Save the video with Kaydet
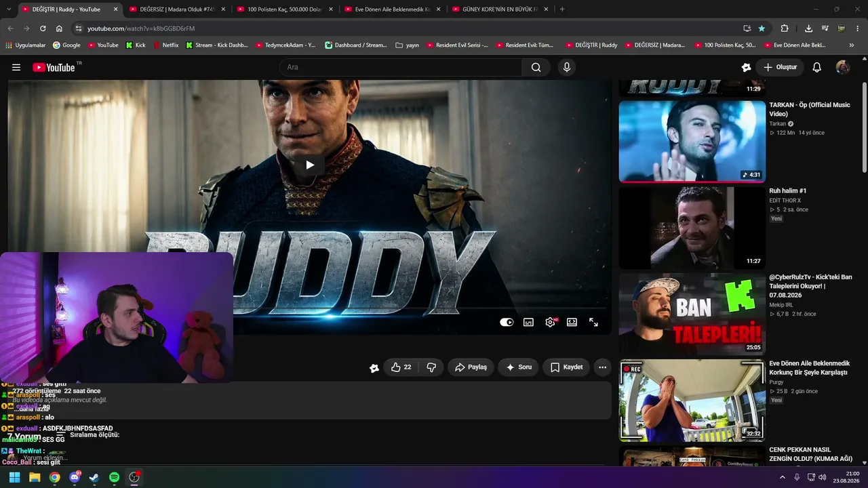 coord(566,367)
